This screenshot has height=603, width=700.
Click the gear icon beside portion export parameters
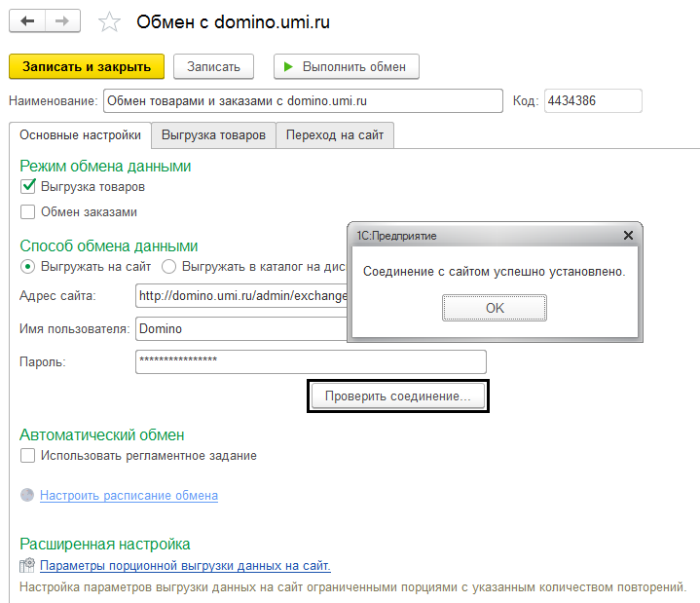tap(28, 565)
